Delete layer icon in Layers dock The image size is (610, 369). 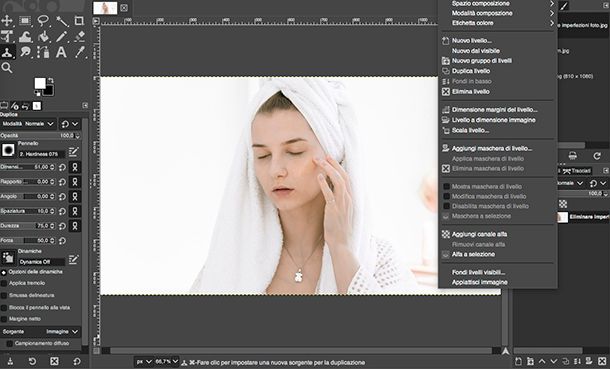click(x=602, y=361)
